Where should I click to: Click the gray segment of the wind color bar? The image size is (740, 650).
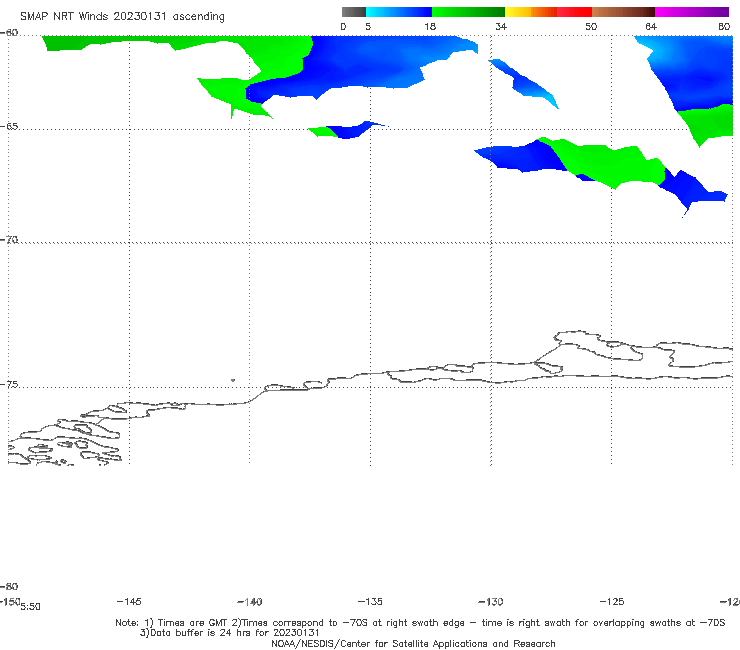click(353, 12)
